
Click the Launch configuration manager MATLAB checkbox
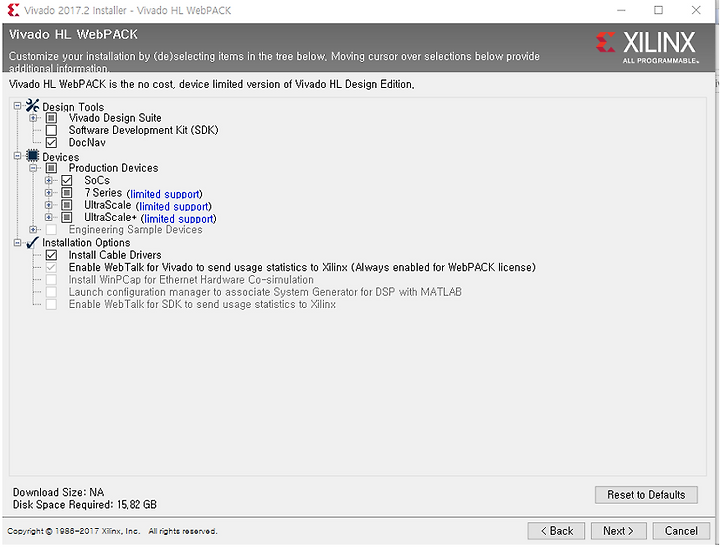pos(51,292)
